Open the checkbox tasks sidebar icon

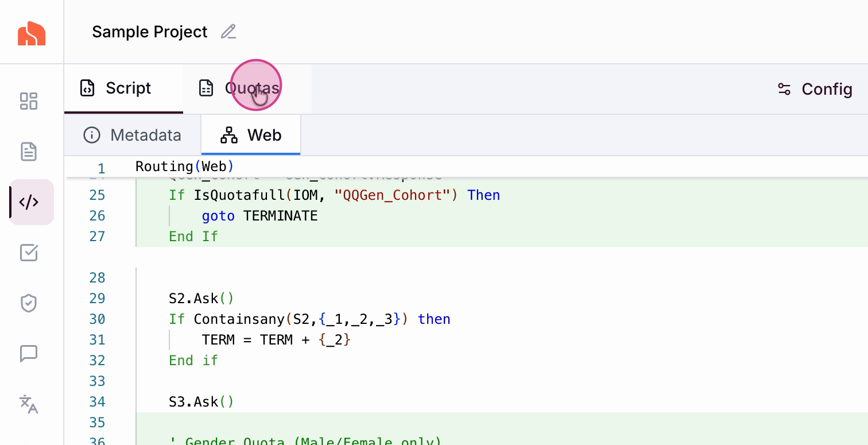[x=29, y=253]
